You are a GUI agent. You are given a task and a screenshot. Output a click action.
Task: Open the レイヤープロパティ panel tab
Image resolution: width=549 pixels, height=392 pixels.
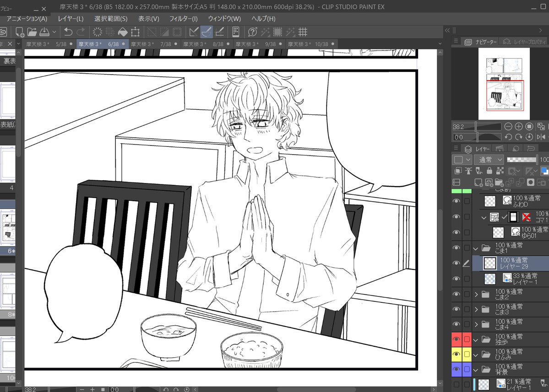click(525, 42)
